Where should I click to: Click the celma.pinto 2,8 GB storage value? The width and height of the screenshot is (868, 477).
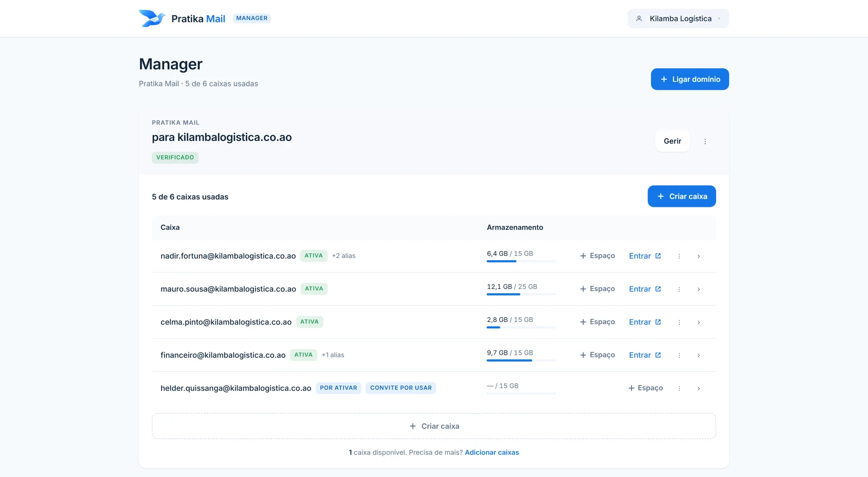(x=497, y=320)
